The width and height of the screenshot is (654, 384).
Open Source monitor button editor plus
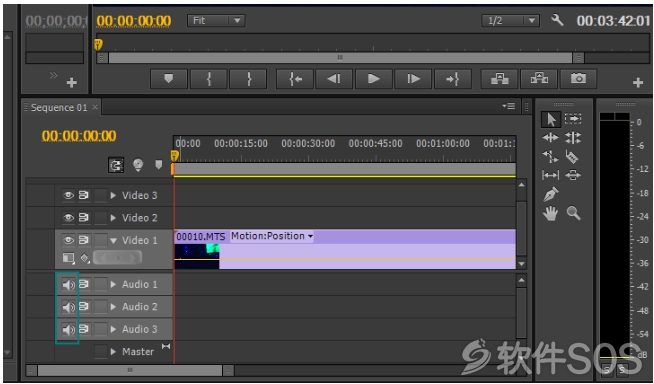(72, 83)
